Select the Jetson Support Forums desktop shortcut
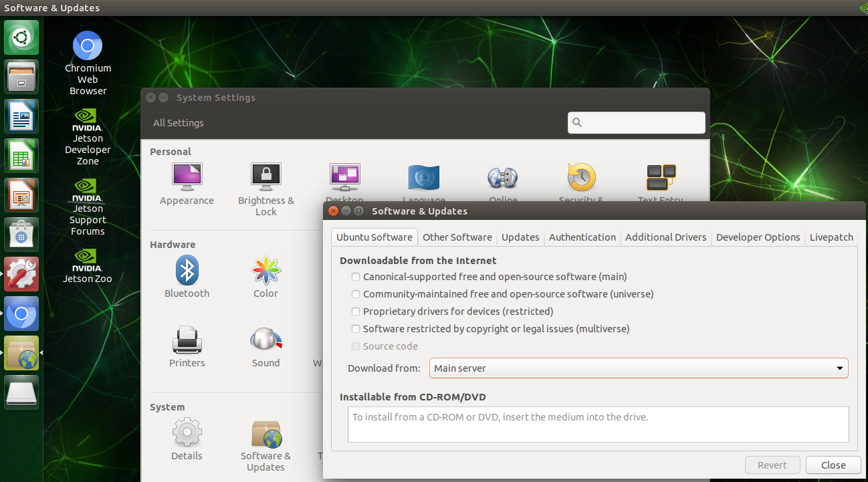The width and height of the screenshot is (868, 482). tap(88, 207)
